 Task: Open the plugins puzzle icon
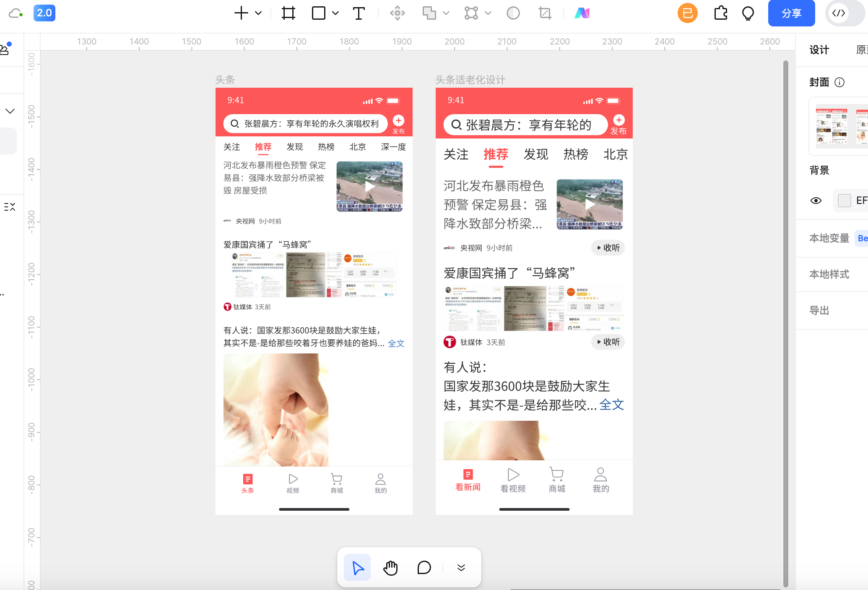[721, 13]
